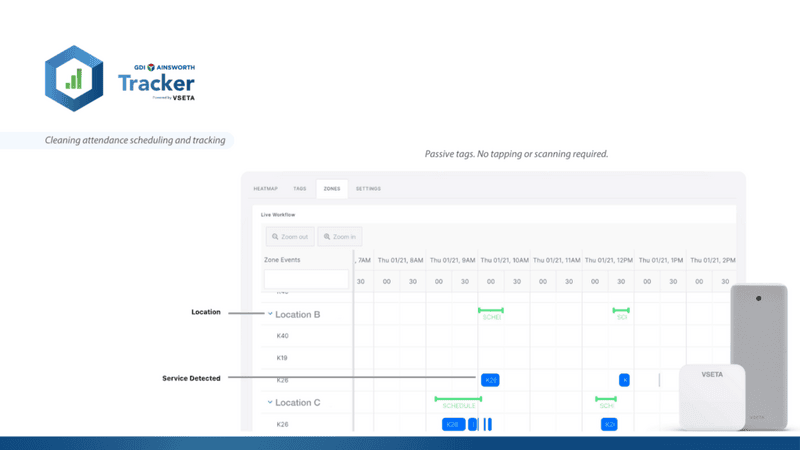Open the HEATMAP tab
This screenshot has height=450, width=800.
(x=265, y=189)
